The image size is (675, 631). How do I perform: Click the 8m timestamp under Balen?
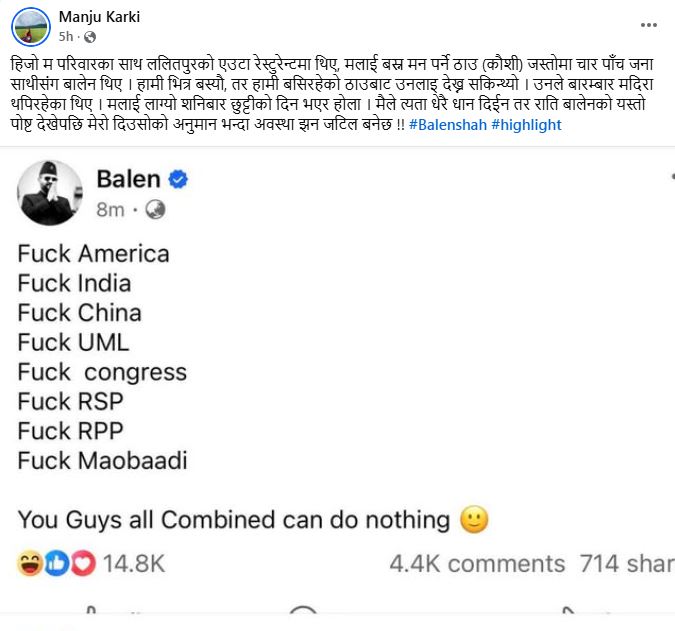click(x=110, y=210)
